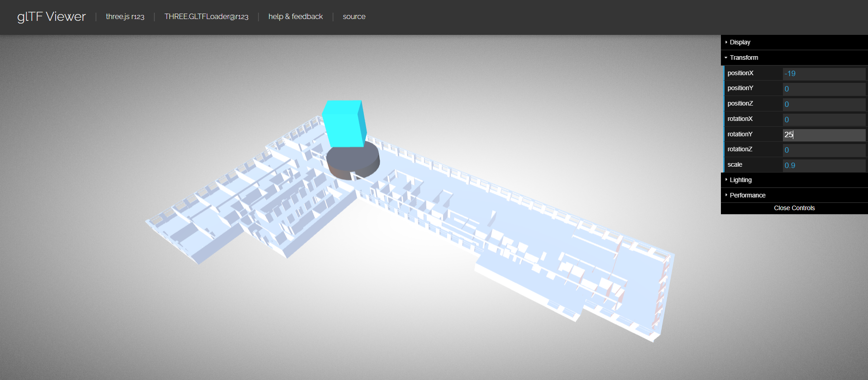Viewport: 868px width, 380px height.
Task: Focus the positionX input field
Action: (824, 73)
